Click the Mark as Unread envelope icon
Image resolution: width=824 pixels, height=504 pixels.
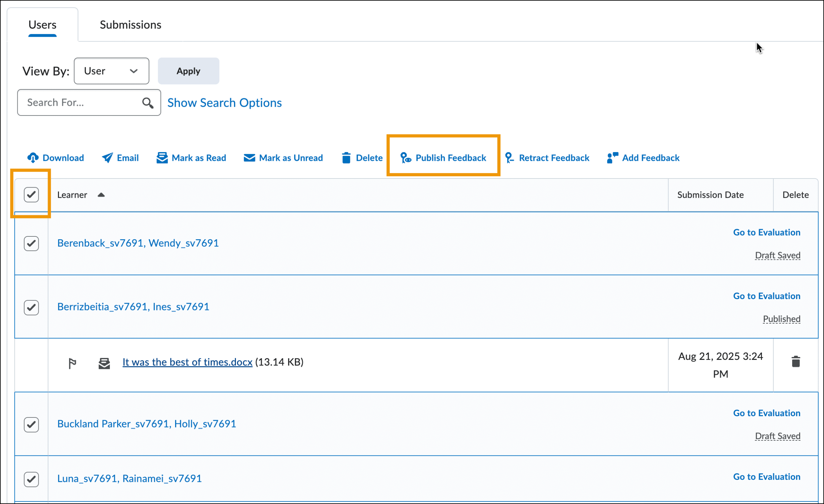[249, 158]
